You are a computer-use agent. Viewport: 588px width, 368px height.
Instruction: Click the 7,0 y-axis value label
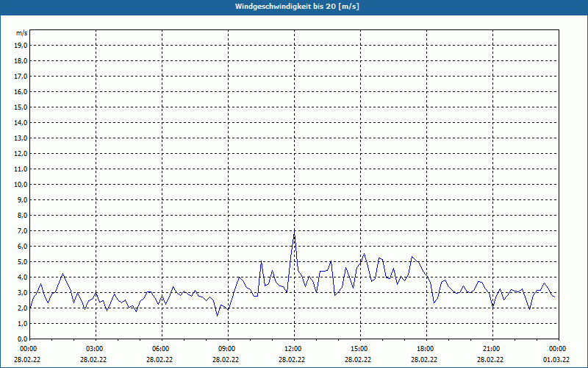[x=22, y=230]
